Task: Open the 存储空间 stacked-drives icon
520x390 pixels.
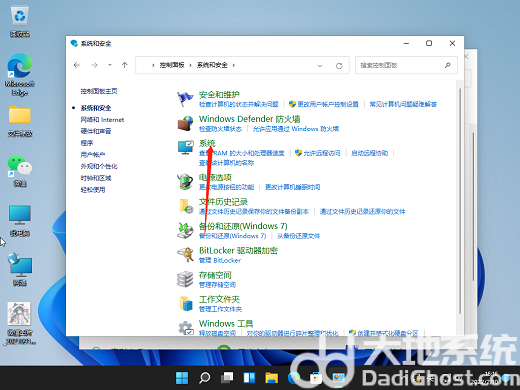Action: click(x=185, y=279)
